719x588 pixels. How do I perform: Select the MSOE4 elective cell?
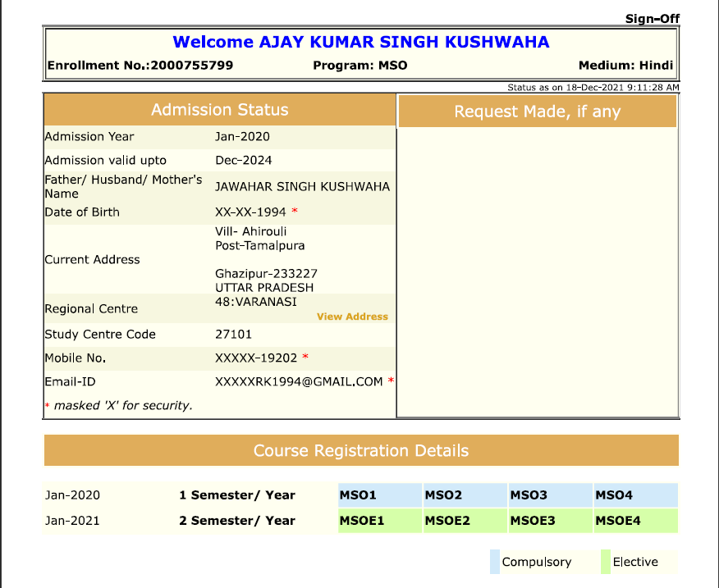636,521
